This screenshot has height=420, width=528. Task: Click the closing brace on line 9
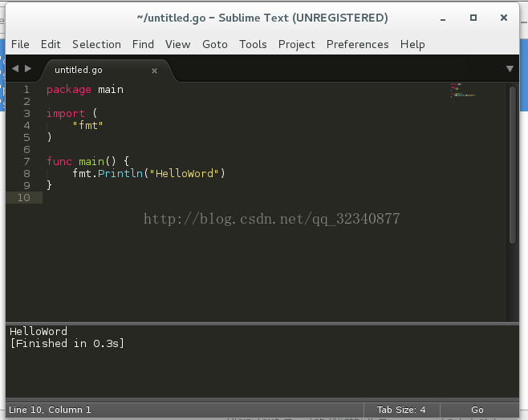(x=49, y=185)
